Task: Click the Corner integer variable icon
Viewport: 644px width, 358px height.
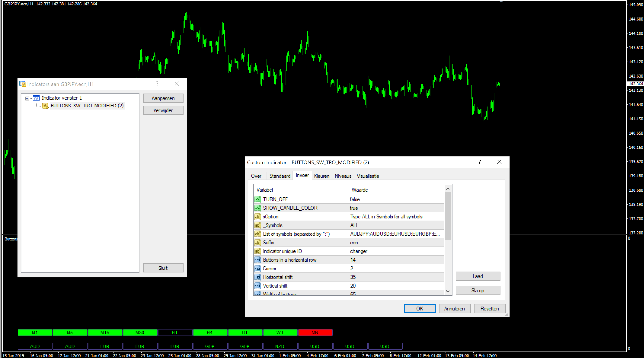Action: tap(257, 268)
